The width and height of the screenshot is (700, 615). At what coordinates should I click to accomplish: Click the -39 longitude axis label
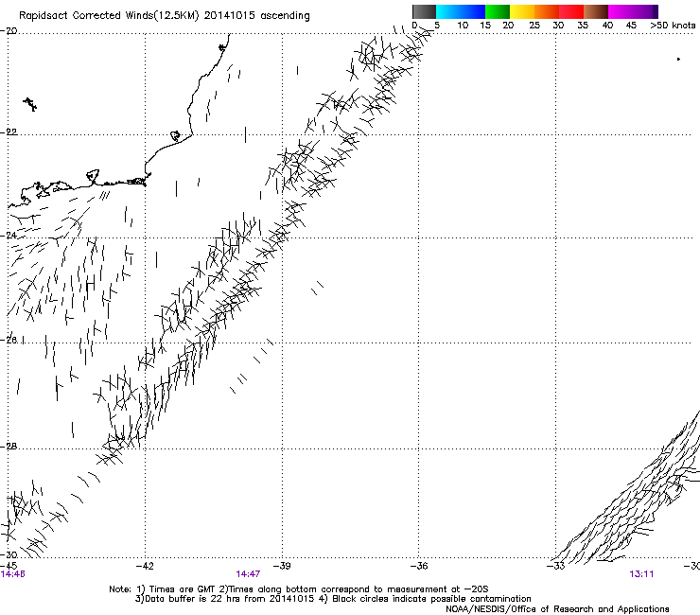[x=282, y=566]
